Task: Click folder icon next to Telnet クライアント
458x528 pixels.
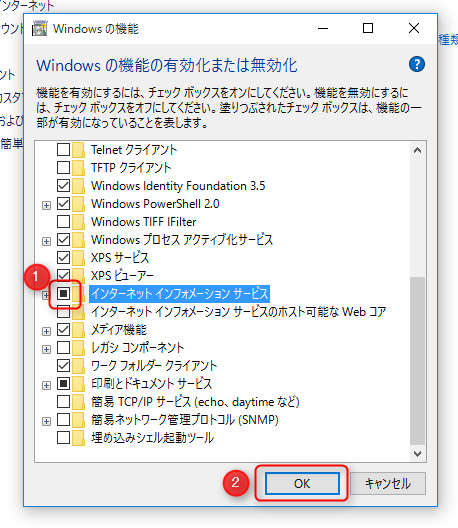Action: (x=78, y=150)
